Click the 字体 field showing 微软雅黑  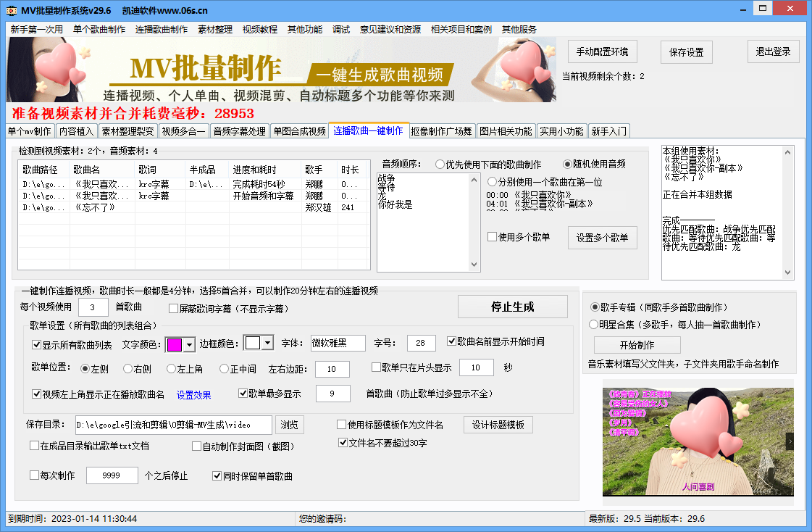(x=338, y=343)
